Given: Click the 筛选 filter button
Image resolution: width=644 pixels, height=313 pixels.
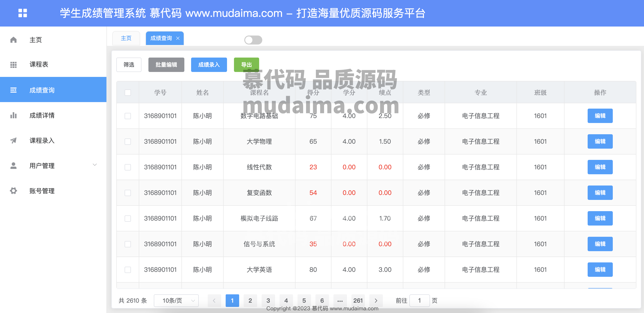Looking at the screenshot, I should [129, 65].
